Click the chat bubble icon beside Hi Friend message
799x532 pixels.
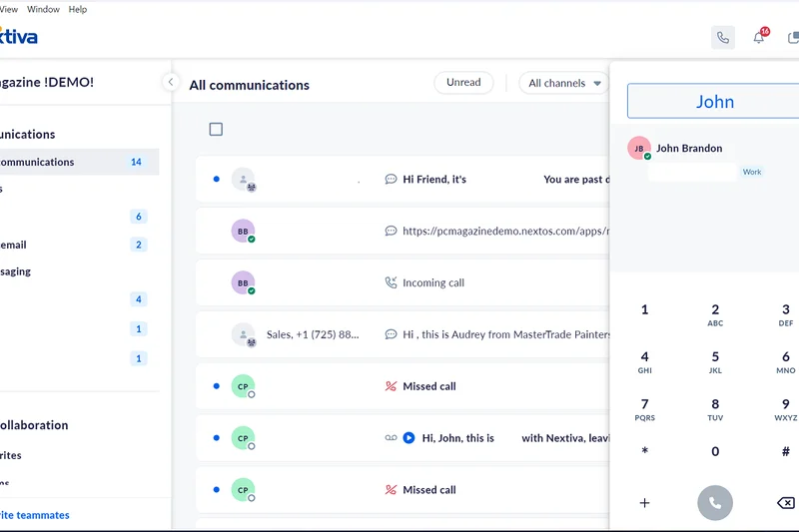[x=391, y=180]
